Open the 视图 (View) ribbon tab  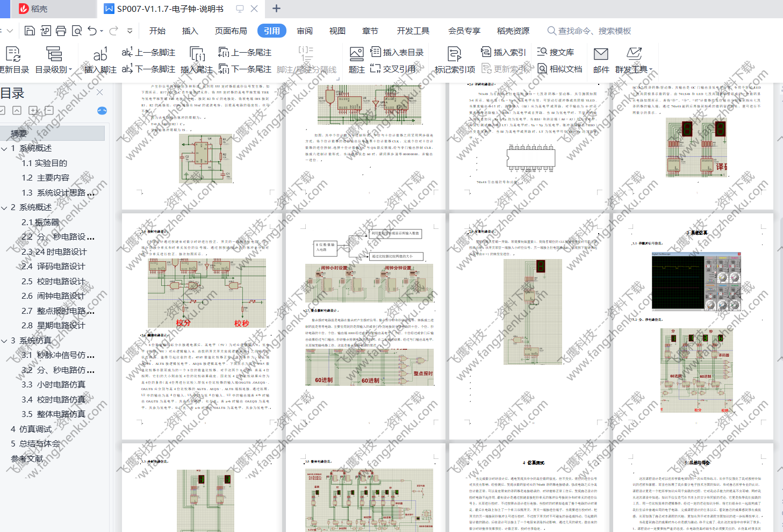337,31
